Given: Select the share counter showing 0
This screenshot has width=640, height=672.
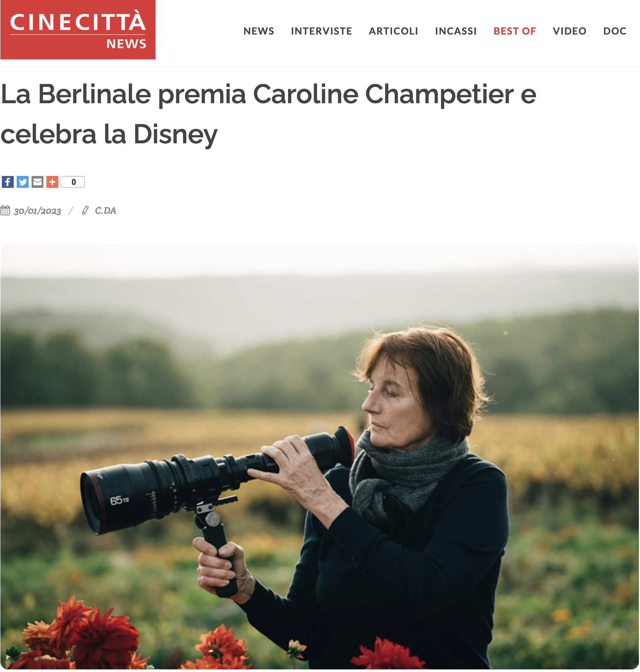Looking at the screenshot, I should coord(73,182).
